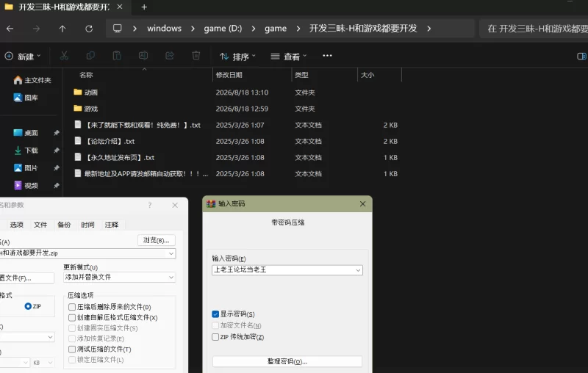
Task: Unpin 桌面 using its pin icon
Action: point(57,133)
